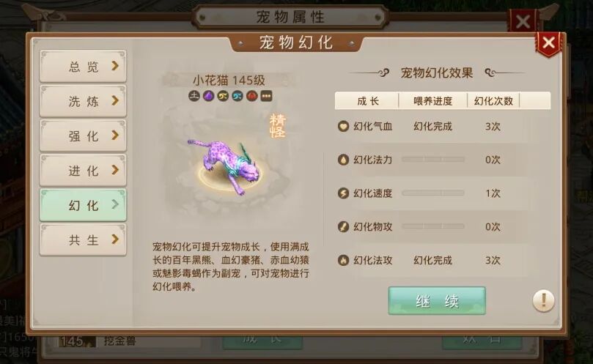The image size is (593, 364).
Task: Click the earth element skill icon
Action: (194, 96)
